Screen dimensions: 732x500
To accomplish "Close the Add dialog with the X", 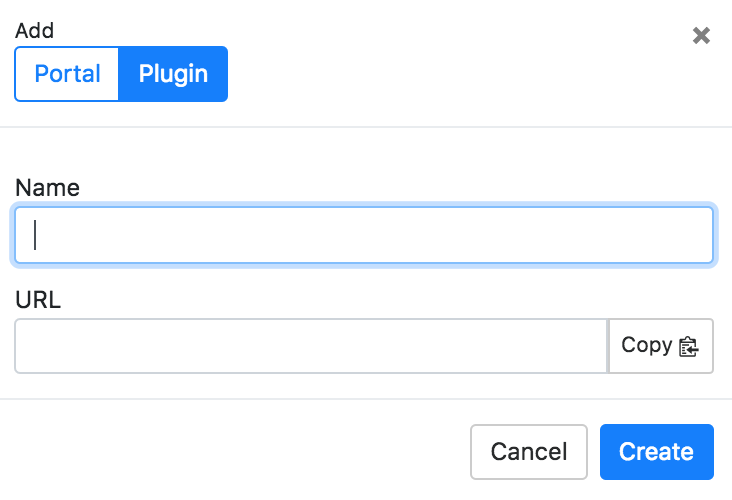I will coord(702,36).
